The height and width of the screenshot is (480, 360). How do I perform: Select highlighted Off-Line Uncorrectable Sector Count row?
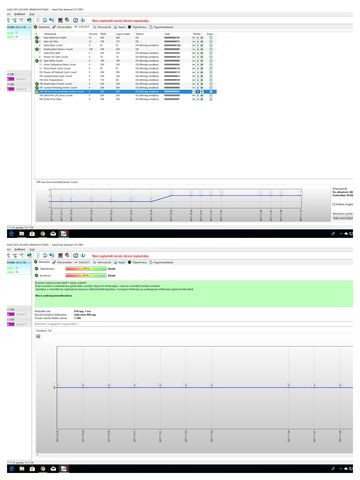126,91
